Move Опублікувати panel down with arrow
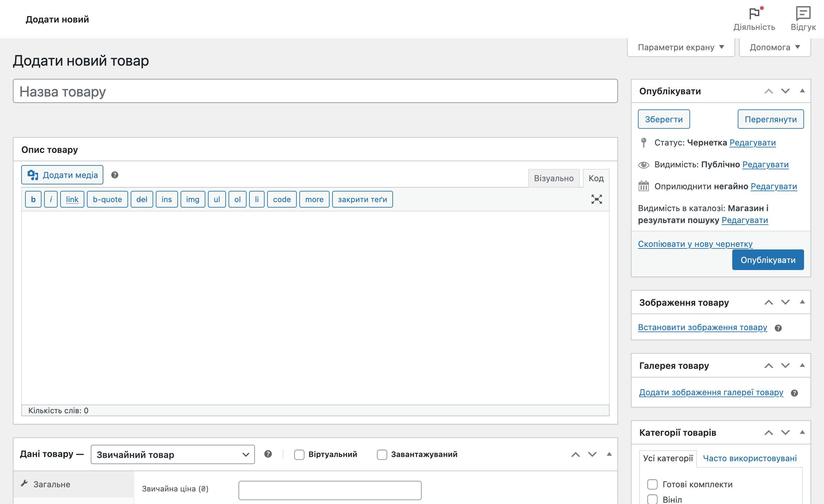Image resolution: width=824 pixels, height=504 pixels. 785,91
